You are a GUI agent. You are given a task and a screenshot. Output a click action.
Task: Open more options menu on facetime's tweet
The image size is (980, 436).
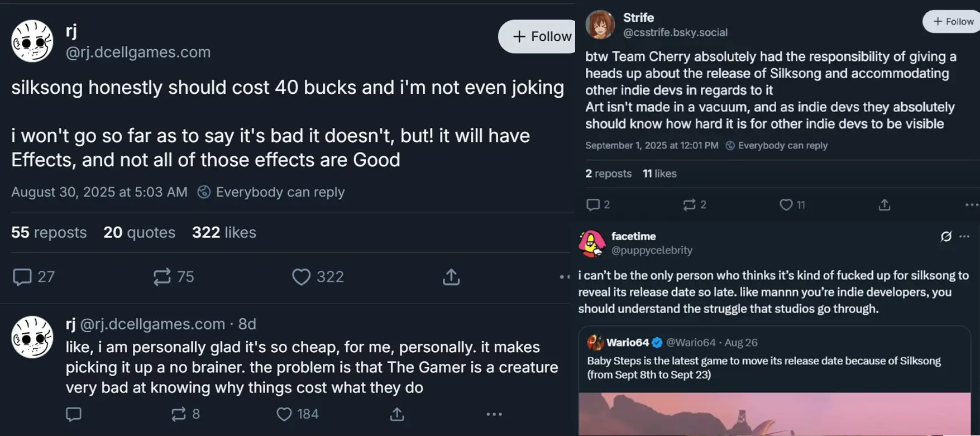pyautogui.click(x=964, y=237)
